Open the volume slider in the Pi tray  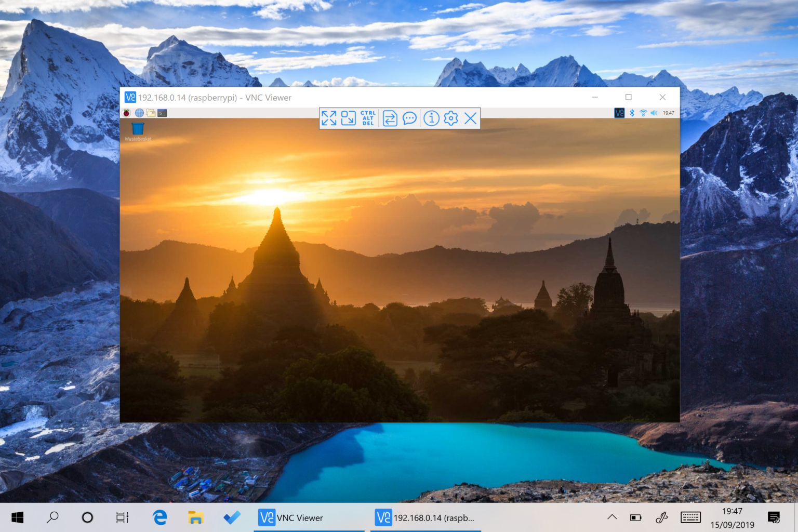(x=654, y=112)
